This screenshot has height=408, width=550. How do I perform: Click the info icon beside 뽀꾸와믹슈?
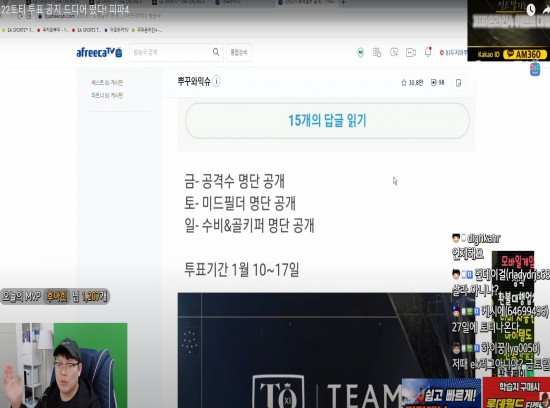click(x=216, y=81)
